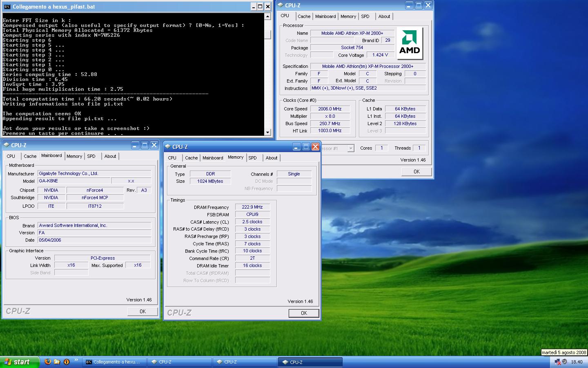The image size is (588, 368).
Task: Click the Mobile AMD Athlon XP-M 2800+ name field
Action: coord(352,33)
